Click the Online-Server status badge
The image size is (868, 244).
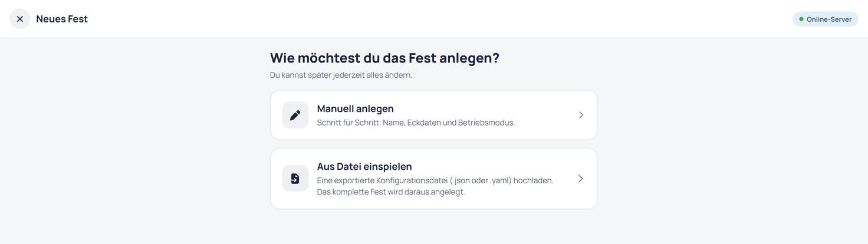(825, 19)
